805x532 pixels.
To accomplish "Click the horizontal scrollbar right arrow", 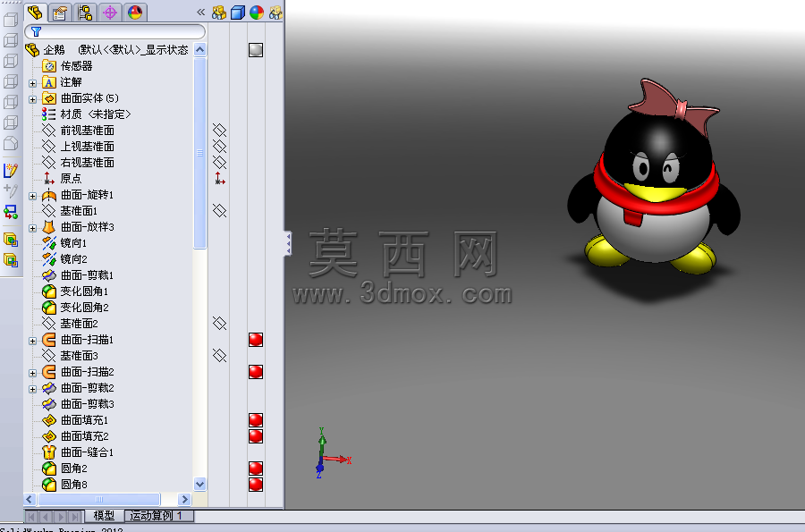I will tap(184, 499).
